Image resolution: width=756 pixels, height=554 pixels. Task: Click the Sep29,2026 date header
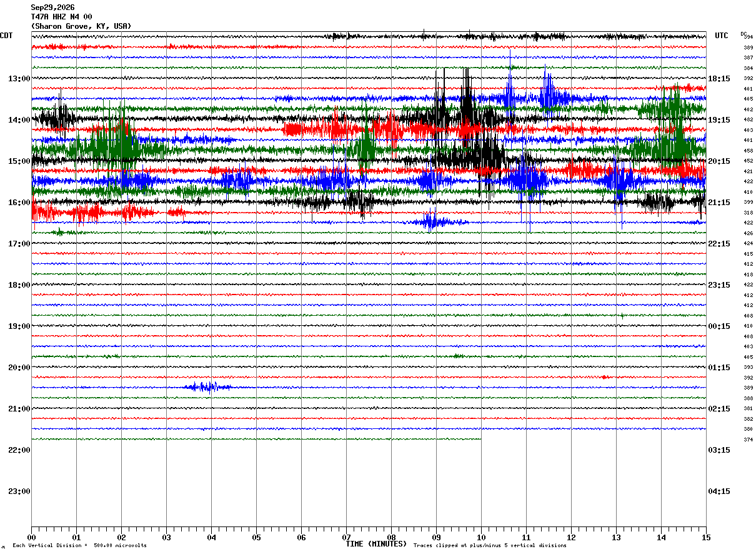point(52,8)
